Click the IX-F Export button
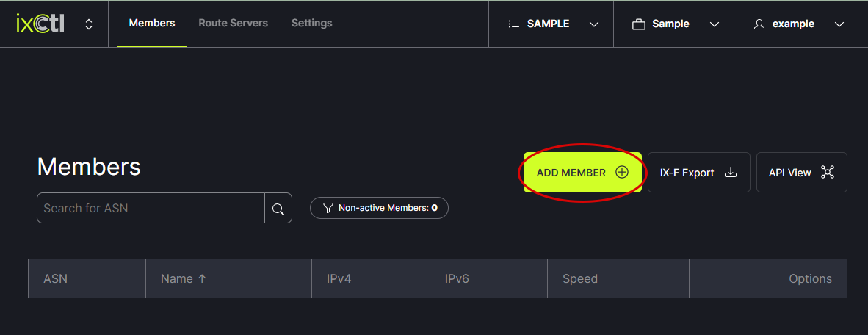 [x=687, y=173]
